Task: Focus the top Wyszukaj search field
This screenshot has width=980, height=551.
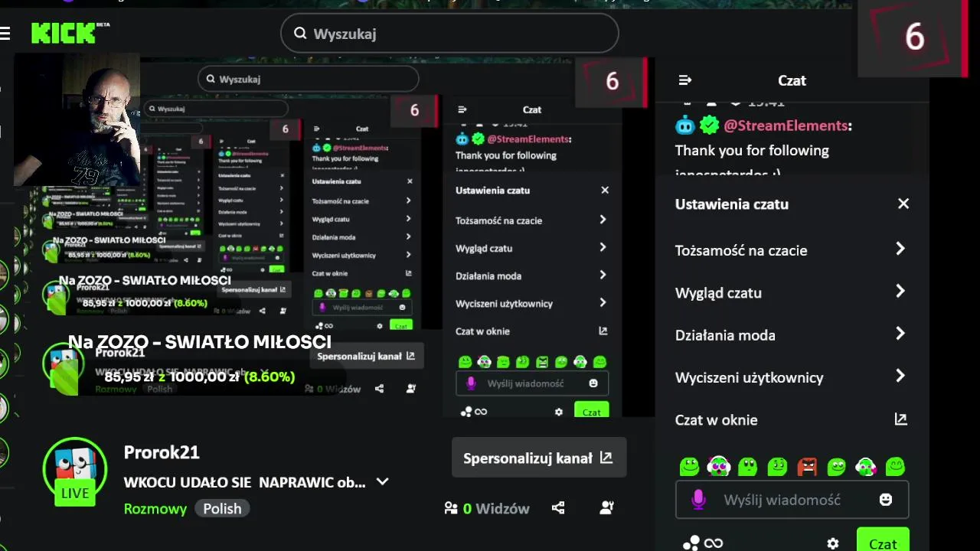Action: tap(449, 34)
